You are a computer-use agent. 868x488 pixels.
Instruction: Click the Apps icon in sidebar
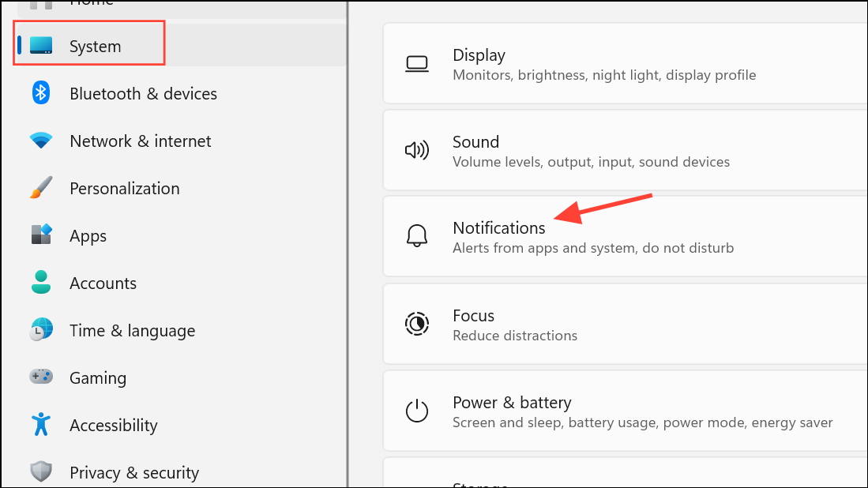coord(41,235)
